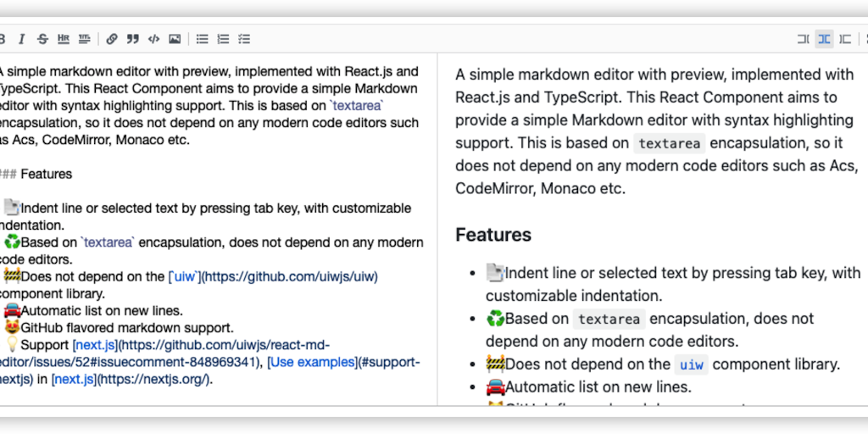Add an unordered bullet list
The width and height of the screenshot is (868, 434).
pyautogui.click(x=203, y=39)
